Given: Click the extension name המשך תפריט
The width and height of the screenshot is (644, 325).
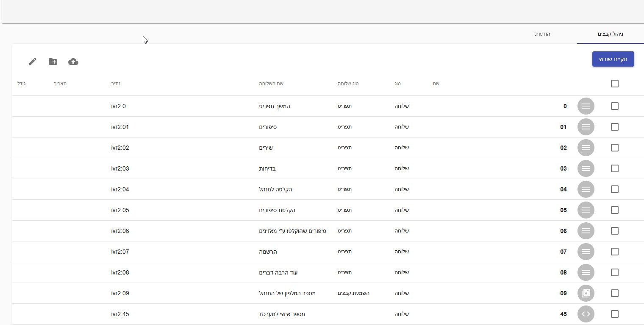Looking at the screenshot, I should tap(275, 106).
